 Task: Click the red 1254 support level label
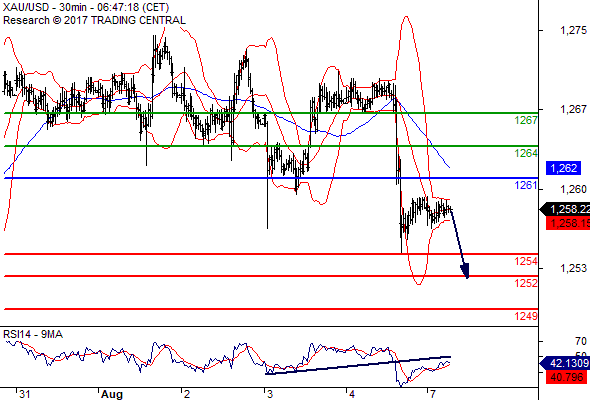pos(526,261)
